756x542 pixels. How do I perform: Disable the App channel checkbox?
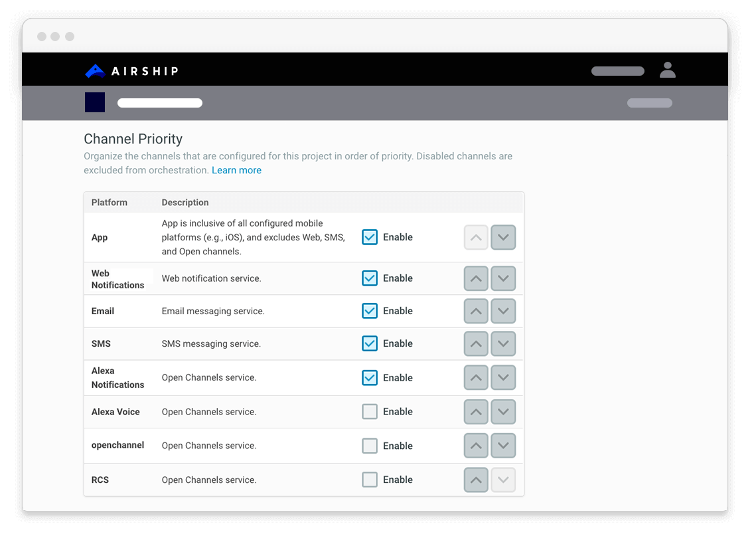[370, 237]
